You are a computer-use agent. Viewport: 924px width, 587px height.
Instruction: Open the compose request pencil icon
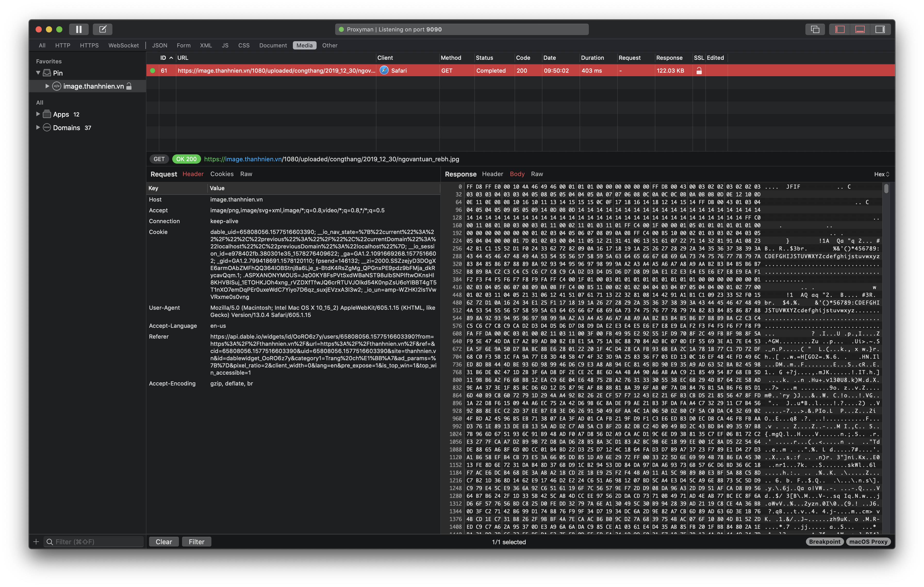click(x=102, y=29)
